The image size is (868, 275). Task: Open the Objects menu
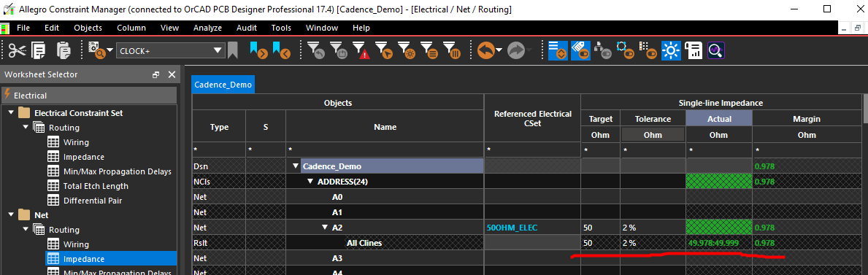pos(88,28)
